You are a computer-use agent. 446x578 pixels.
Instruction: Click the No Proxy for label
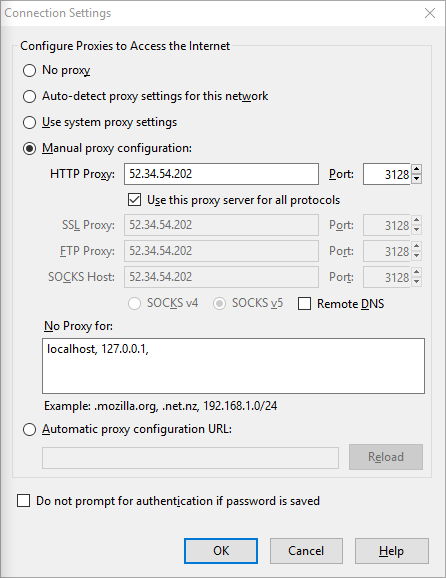click(x=78, y=326)
